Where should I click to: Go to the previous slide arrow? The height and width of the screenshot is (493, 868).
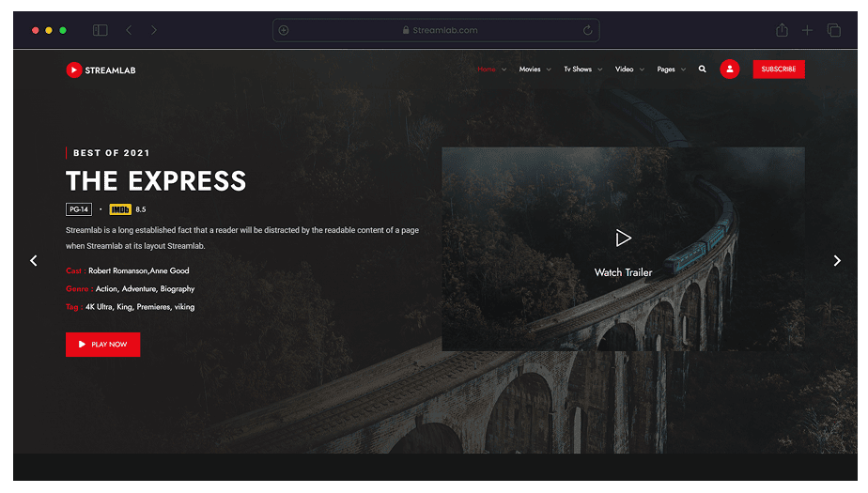pos(34,261)
